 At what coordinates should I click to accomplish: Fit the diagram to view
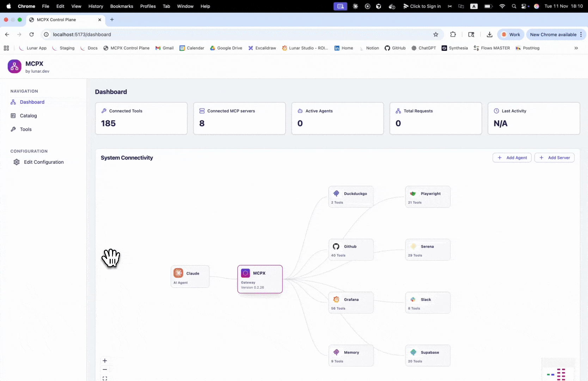[105, 378]
